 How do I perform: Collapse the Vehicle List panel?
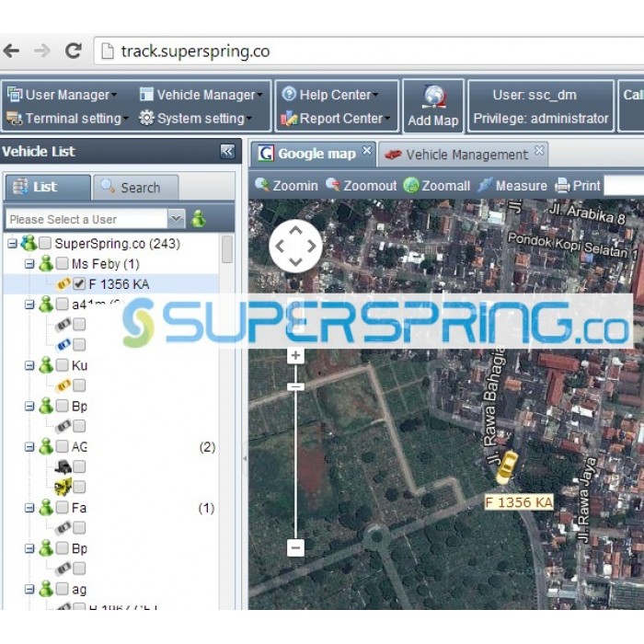pyautogui.click(x=227, y=152)
